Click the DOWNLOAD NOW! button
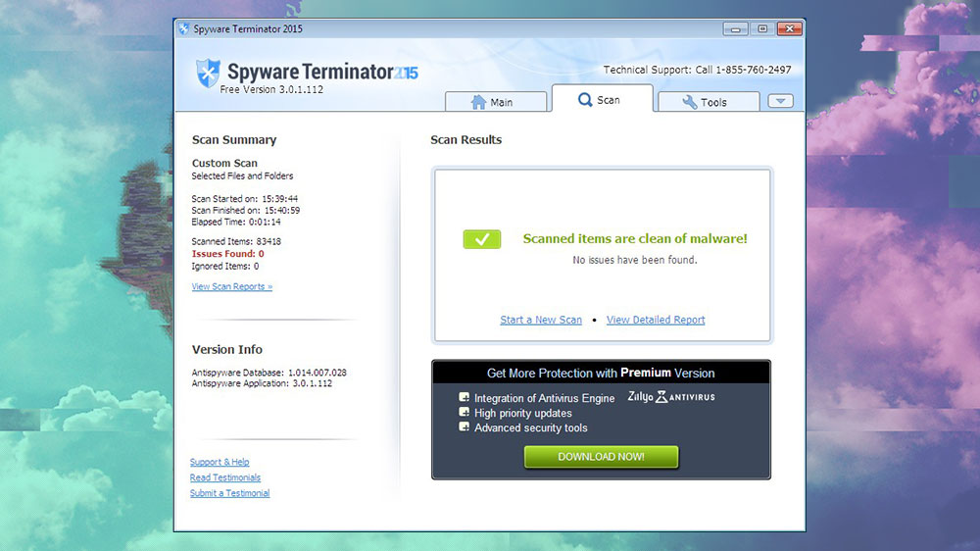 pyautogui.click(x=601, y=457)
